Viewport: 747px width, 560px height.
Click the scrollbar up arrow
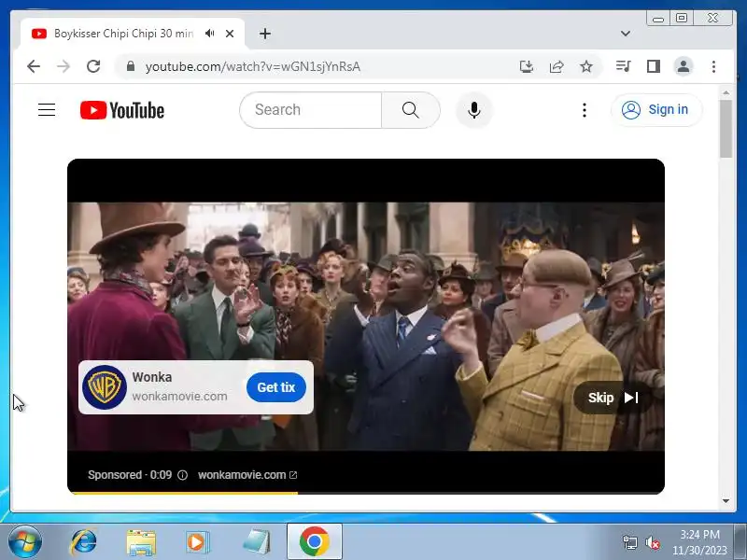coord(726,92)
